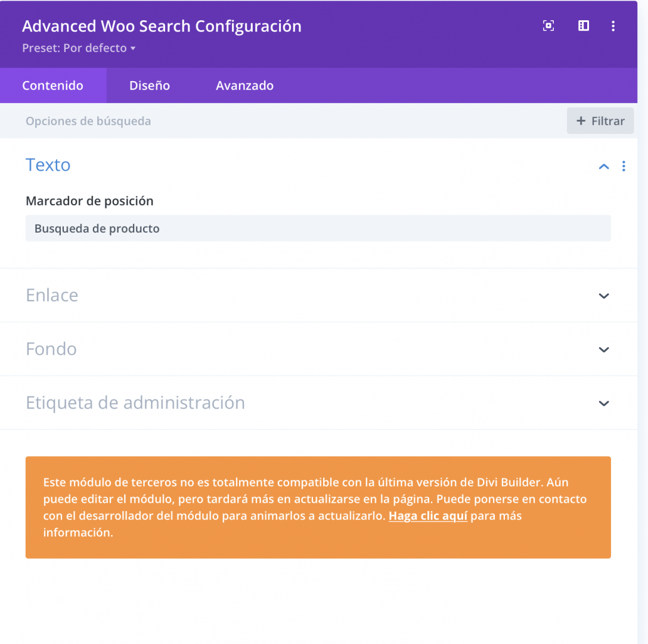648x644 pixels.
Task: Focus Marcador de posición input field
Action: click(318, 228)
